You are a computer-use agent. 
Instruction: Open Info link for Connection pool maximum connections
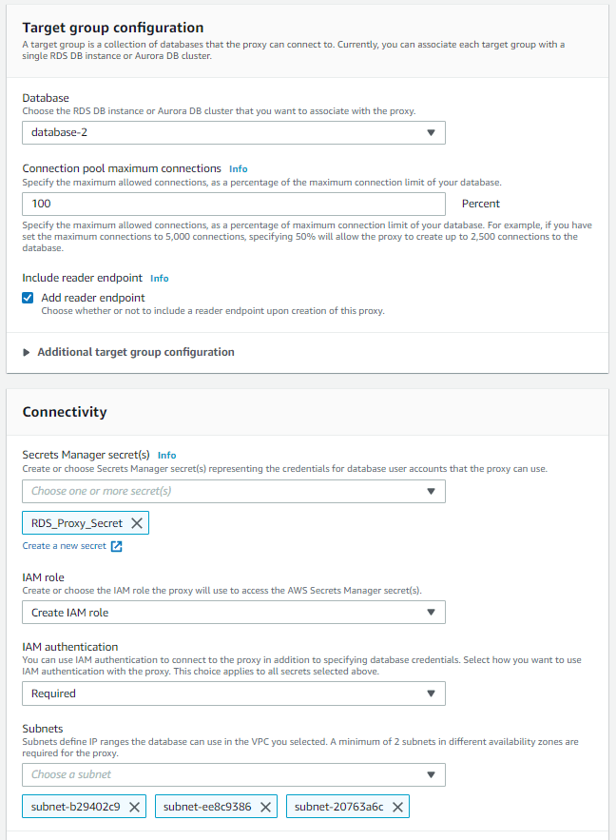point(239,168)
